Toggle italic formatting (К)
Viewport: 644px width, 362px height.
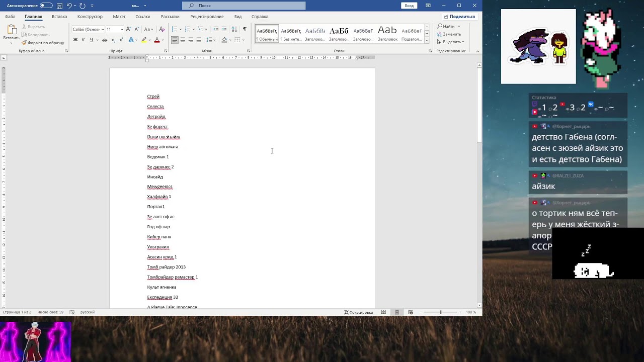(84, 40)
